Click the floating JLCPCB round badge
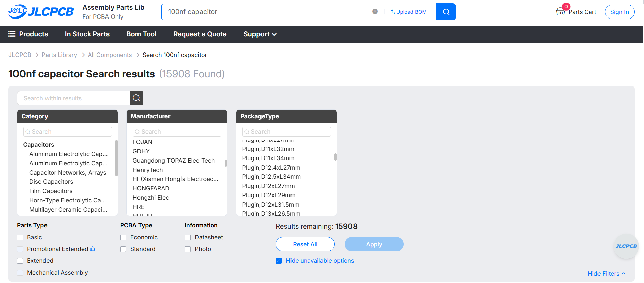The image size is (644, 283). pos(626,246)
